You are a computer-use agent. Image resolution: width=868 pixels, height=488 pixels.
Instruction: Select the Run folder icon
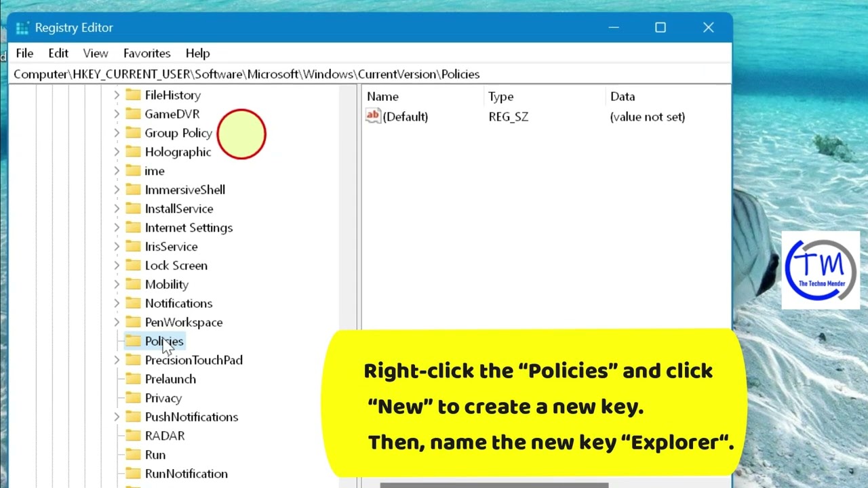click(x=133, y=455)
